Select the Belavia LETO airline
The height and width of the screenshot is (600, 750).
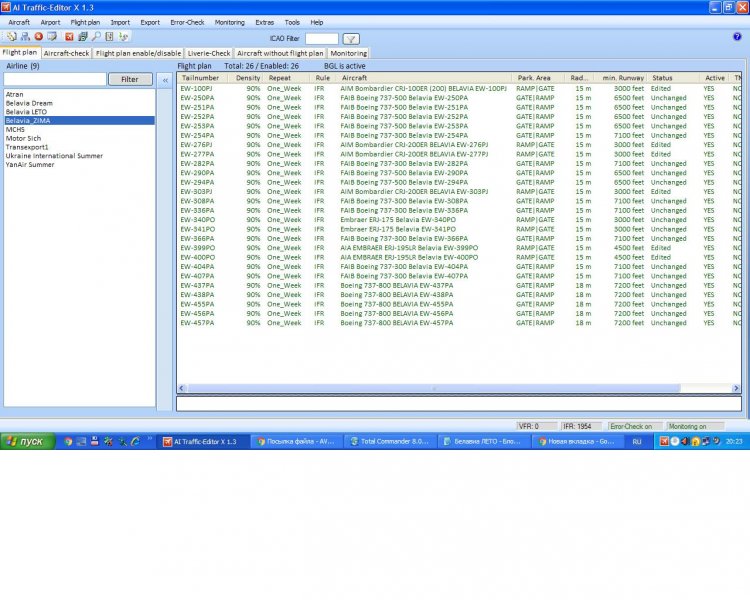coord(26,112)
